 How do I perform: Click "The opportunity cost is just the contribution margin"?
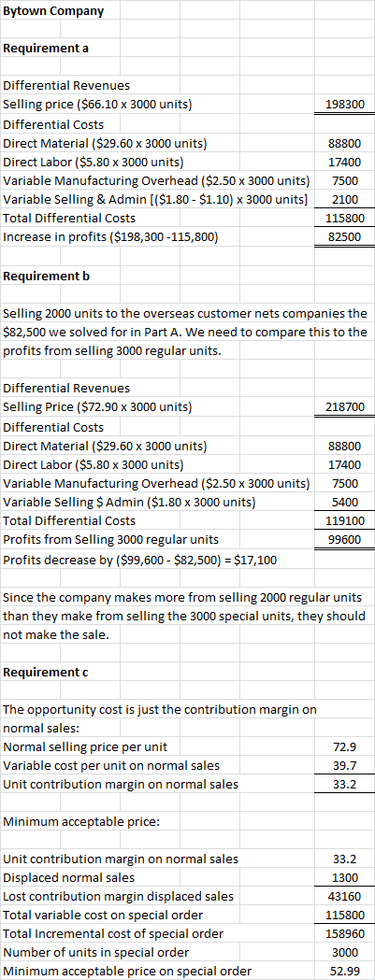[160, 709]
